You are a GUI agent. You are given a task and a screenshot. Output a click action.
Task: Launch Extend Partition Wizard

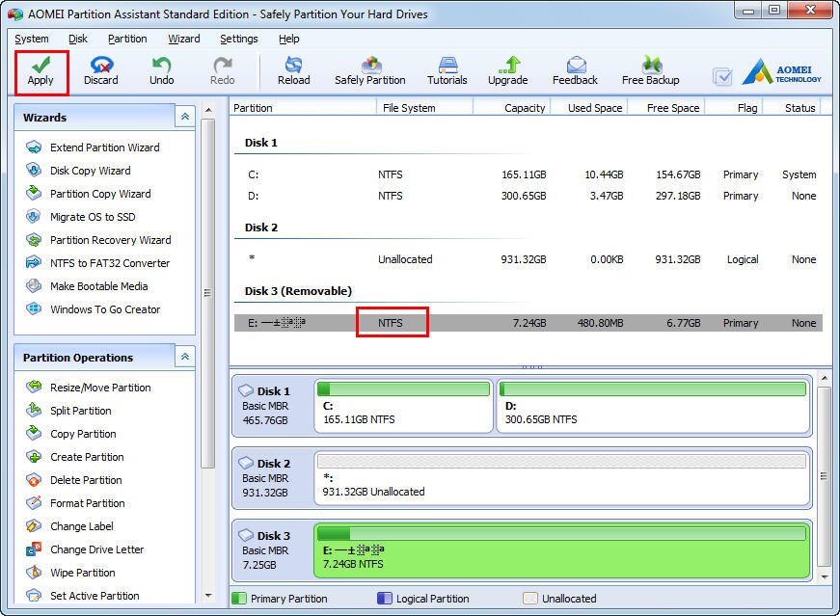tap(93, 147)
